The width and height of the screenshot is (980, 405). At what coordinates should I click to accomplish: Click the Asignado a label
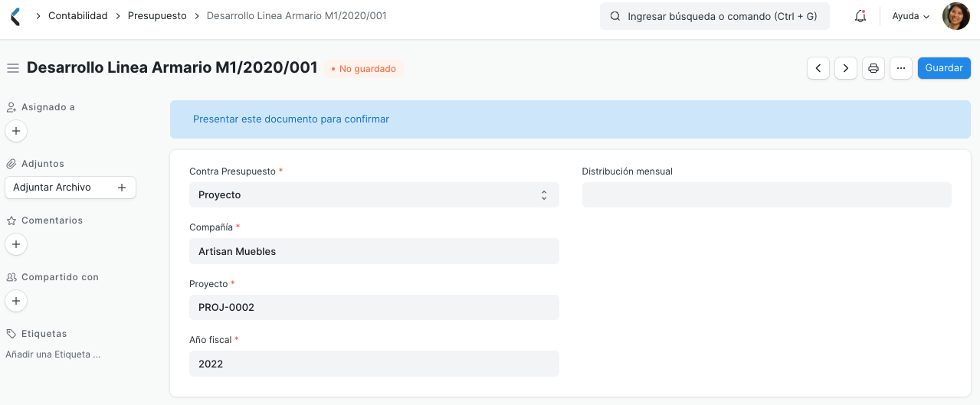click(48, 107)
